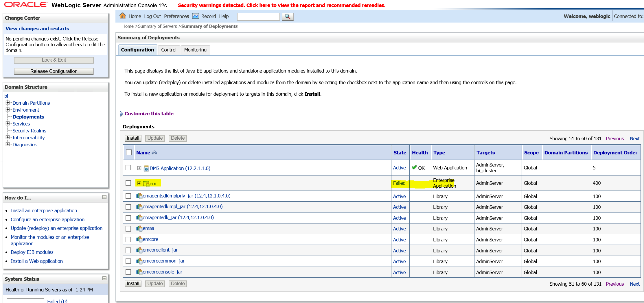Click Release Configuration button

click(54, 71)
